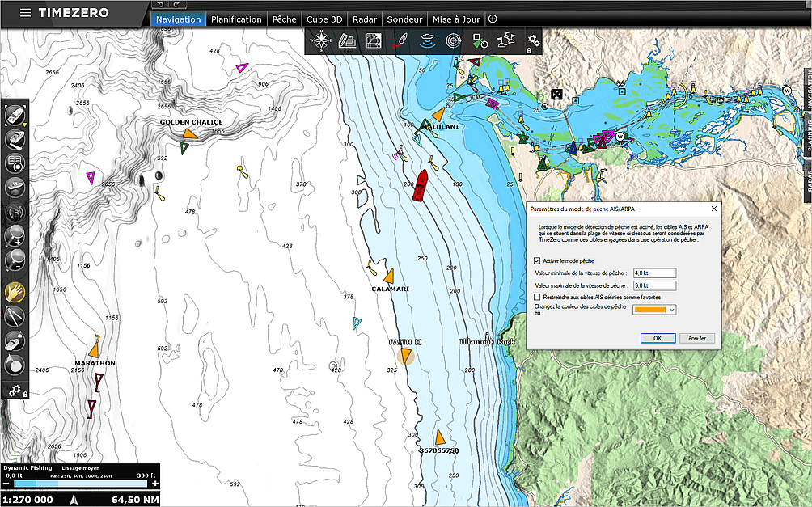Click the circled R tool
This screenshot has height=507, width=812.
tap(15, 212)
